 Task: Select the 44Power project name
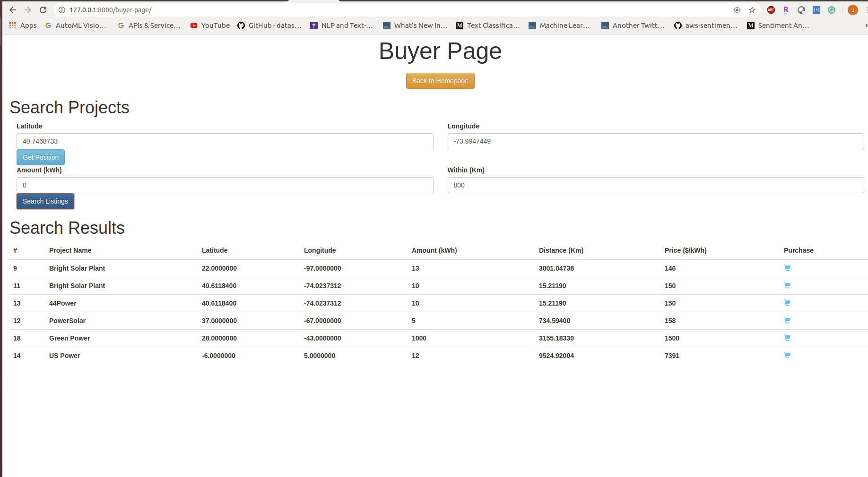pyautogui.click(x=63, y=303)
